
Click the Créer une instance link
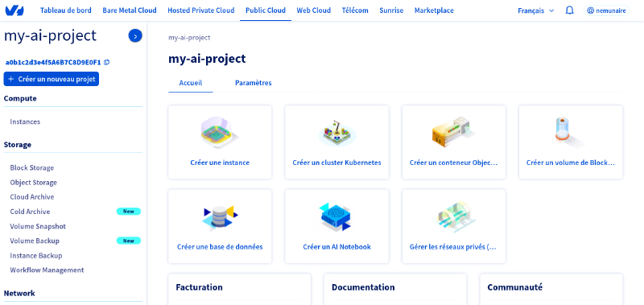(220, 163)
